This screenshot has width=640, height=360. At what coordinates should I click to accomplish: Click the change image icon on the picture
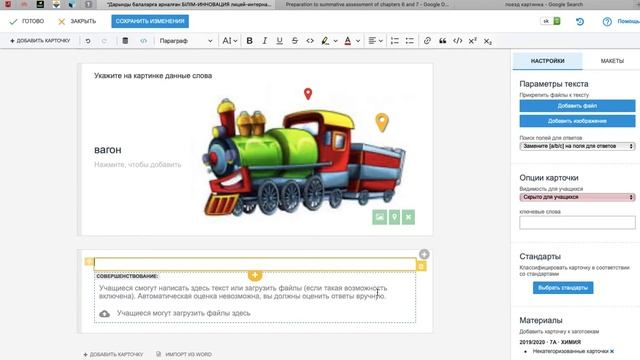point(380,217)
